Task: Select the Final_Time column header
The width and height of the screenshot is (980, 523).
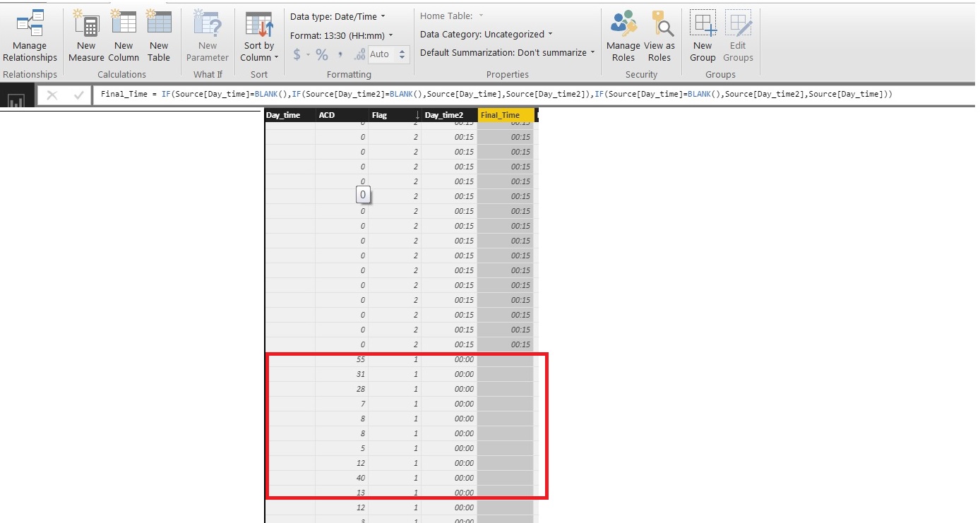Action: pos(506,115)
